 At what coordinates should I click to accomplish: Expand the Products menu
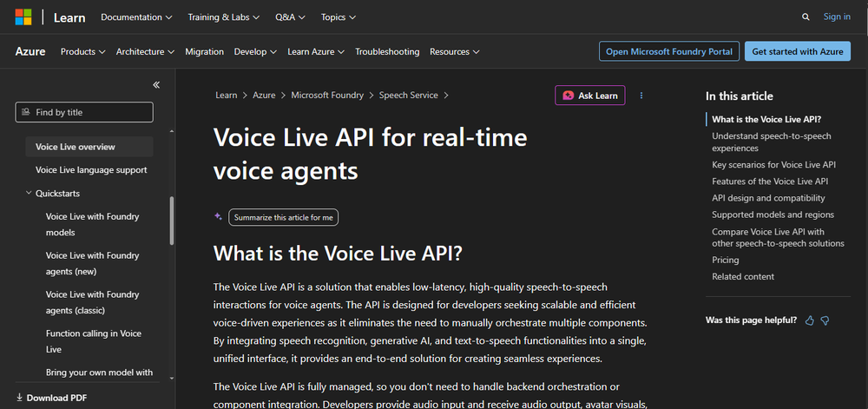[x=83, y=51]
